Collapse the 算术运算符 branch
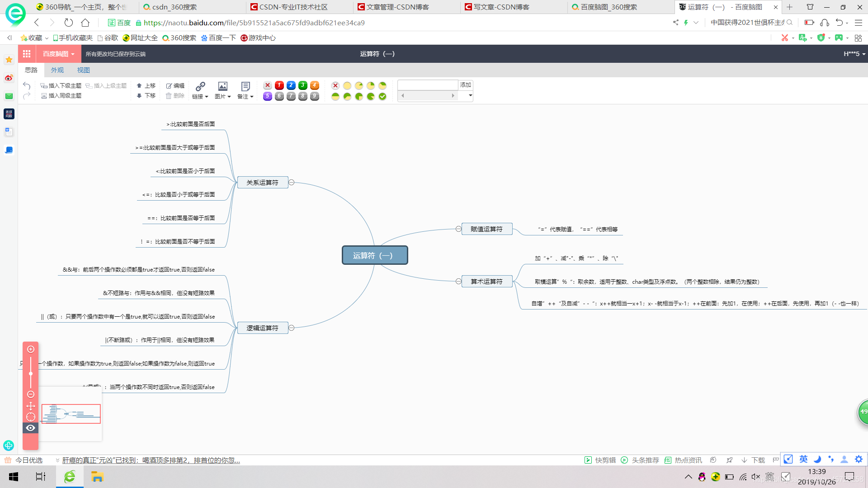 click(458, 282)
